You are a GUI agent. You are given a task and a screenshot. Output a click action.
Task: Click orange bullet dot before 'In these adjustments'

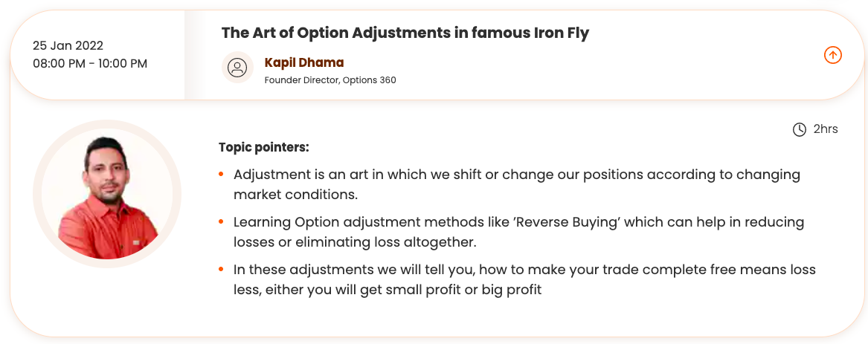tap(221, 269)
